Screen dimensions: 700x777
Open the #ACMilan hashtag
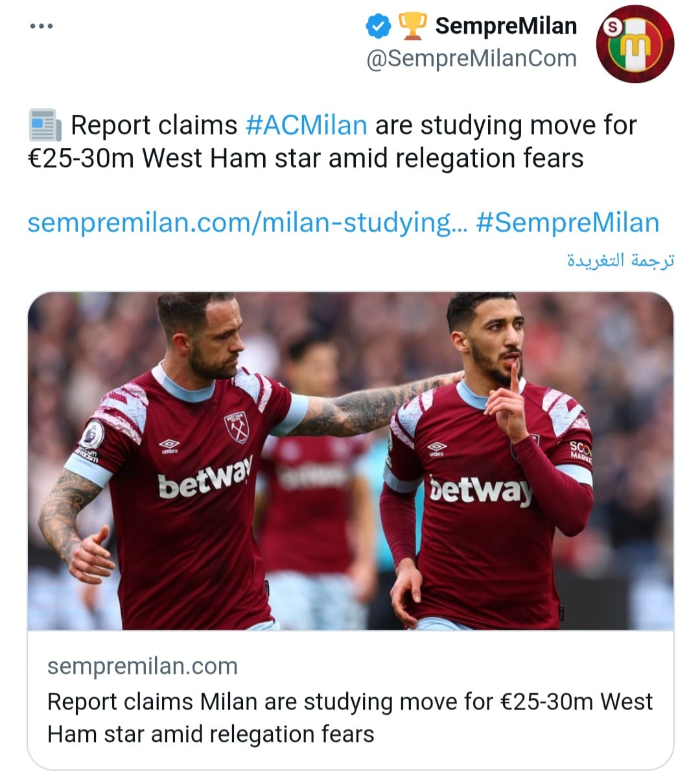click(x=307, y=125)
